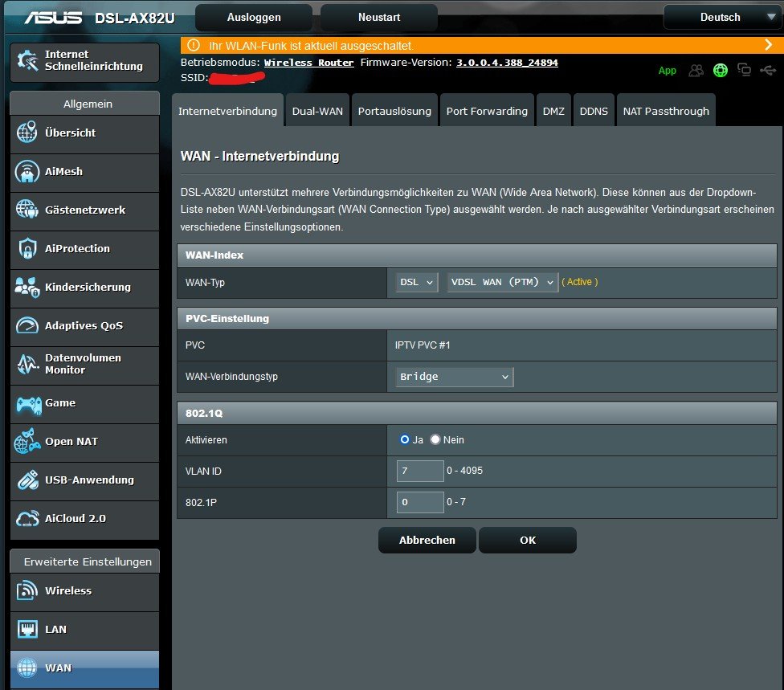Viewport: 784px width, 690px height.
Task: Click the Allgemein section header
Action: point(85,104)
